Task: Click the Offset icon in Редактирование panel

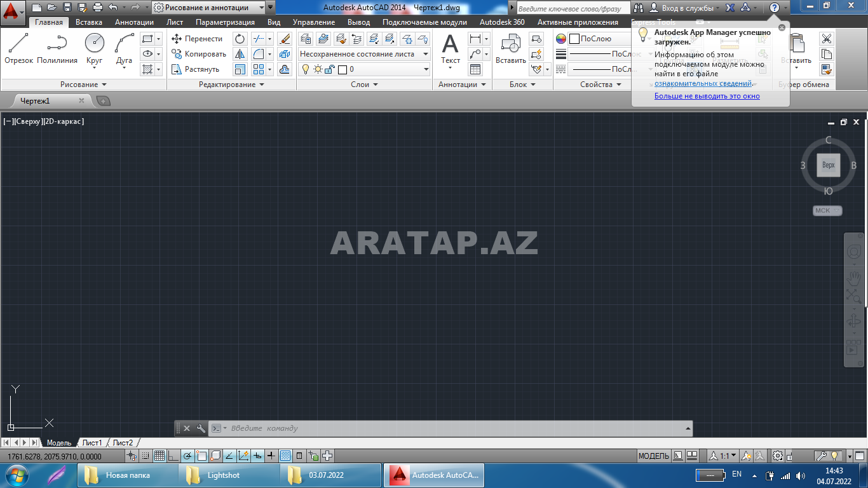Action: point(285,69)
